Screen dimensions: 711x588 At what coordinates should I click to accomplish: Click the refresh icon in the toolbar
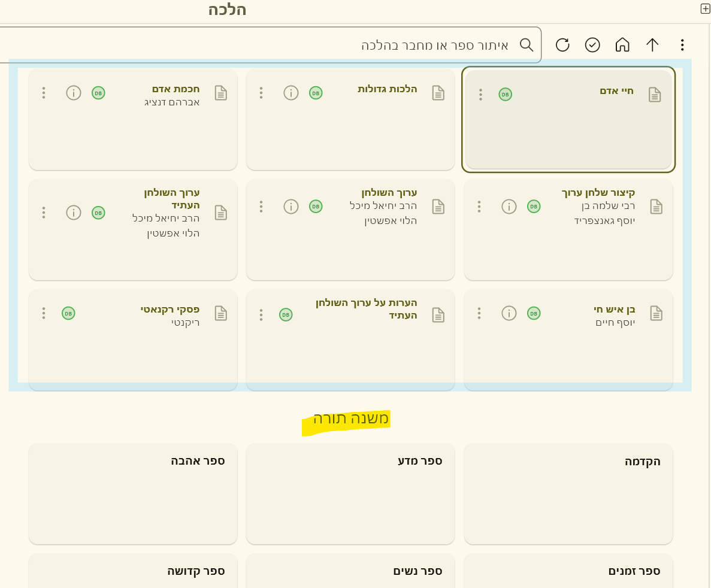(562, 45)
